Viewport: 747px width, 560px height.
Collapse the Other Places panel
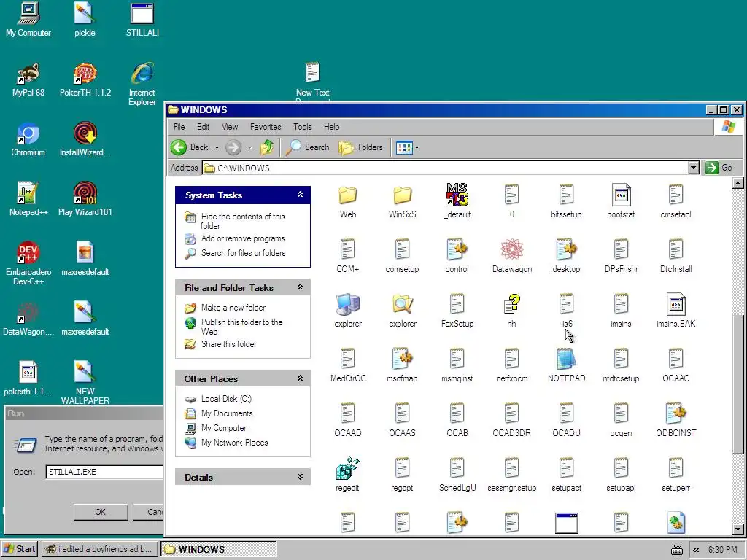tap(300, 378)
